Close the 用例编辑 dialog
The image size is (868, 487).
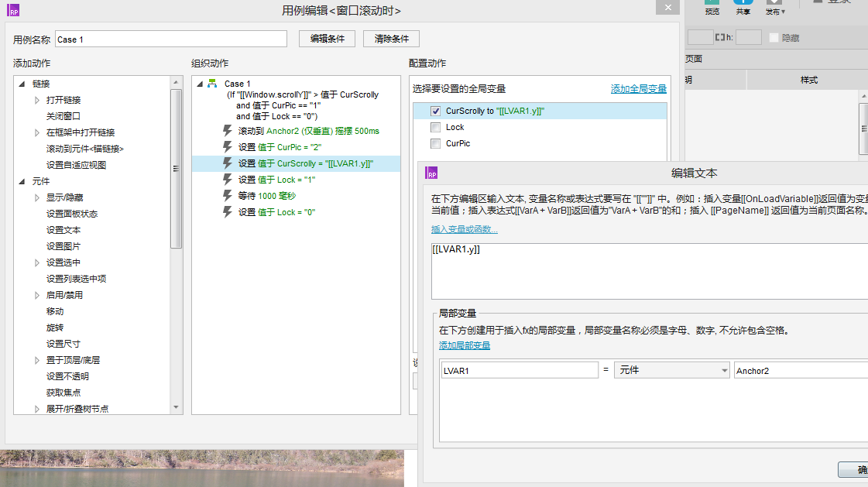click(x=667, y=7)
